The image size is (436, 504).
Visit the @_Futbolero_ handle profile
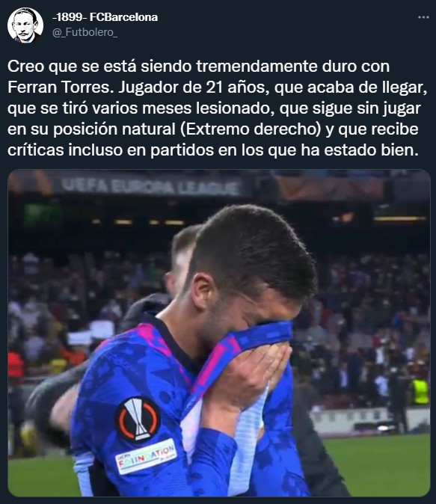(x=85, y=32)
